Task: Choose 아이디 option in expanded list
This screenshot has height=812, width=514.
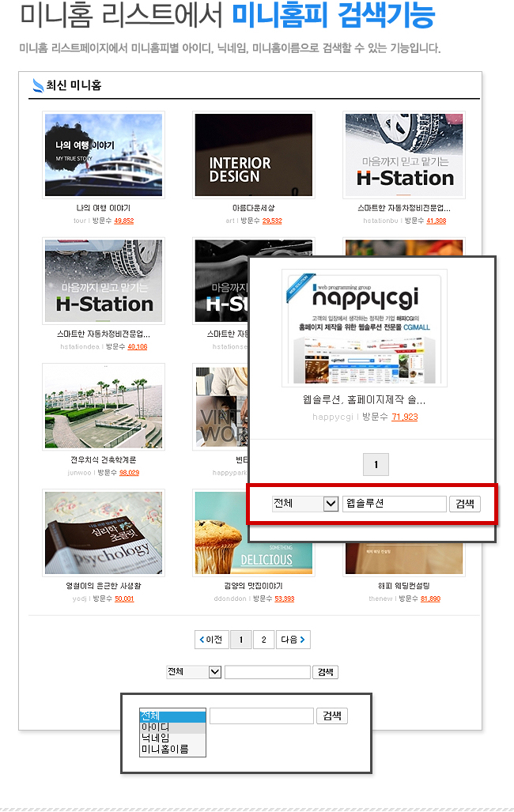Action: (x=172, y=727)
